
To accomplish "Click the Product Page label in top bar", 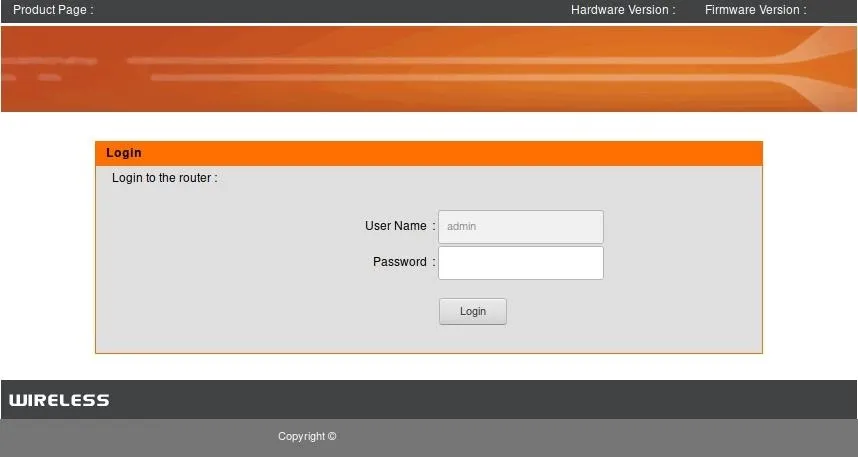I will coord(53,10).
